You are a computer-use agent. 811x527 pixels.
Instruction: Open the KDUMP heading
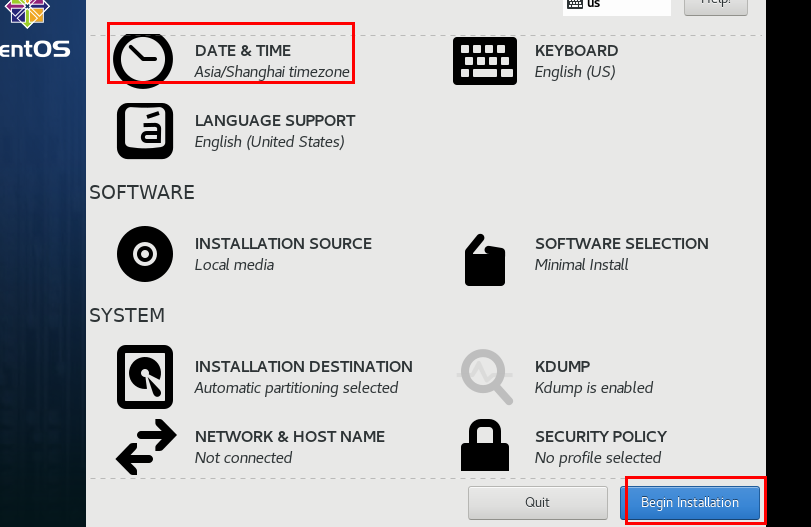pos(562,367)
